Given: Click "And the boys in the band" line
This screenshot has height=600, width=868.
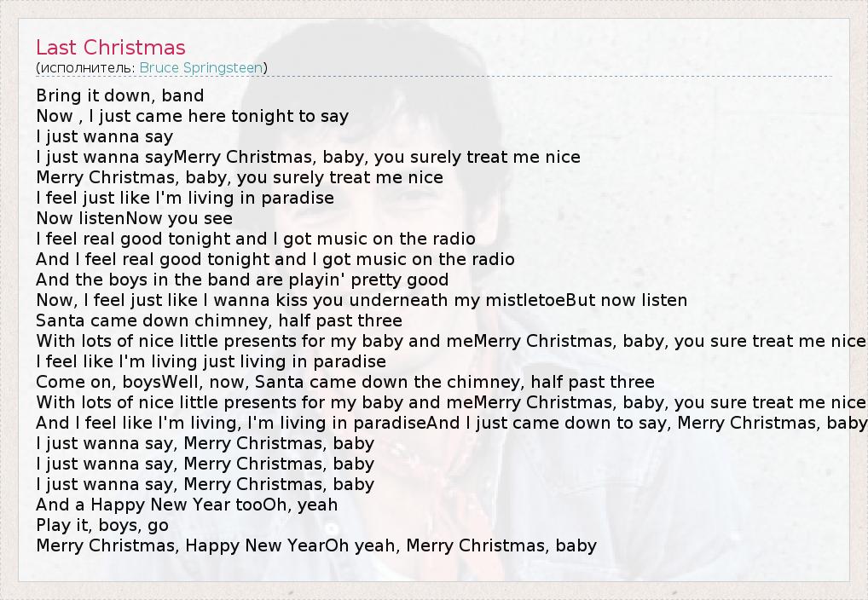Looking at the screenshot, I should tap(242, 280).
